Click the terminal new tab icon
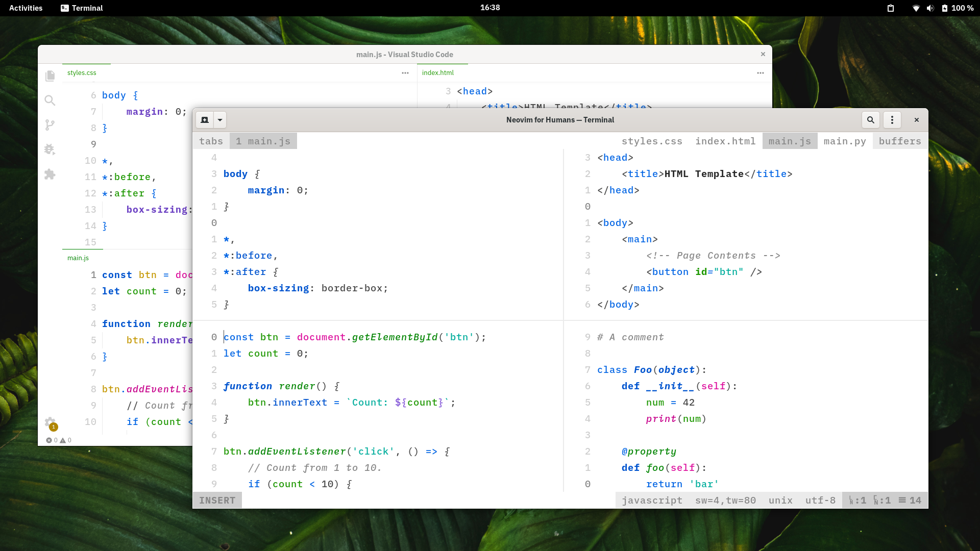Viewport: 980px width, 551px height. click(x=205, y=120)
